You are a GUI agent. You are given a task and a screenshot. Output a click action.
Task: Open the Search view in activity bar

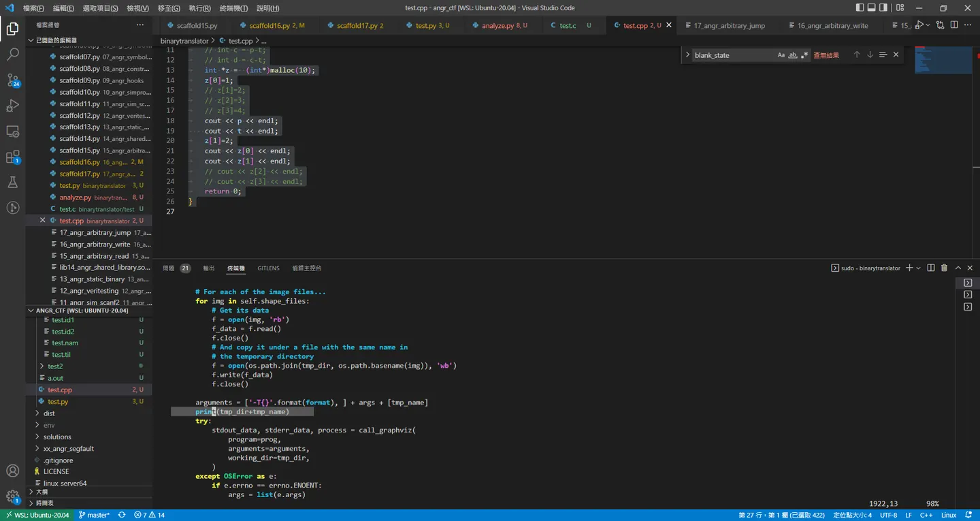point(12,54)
